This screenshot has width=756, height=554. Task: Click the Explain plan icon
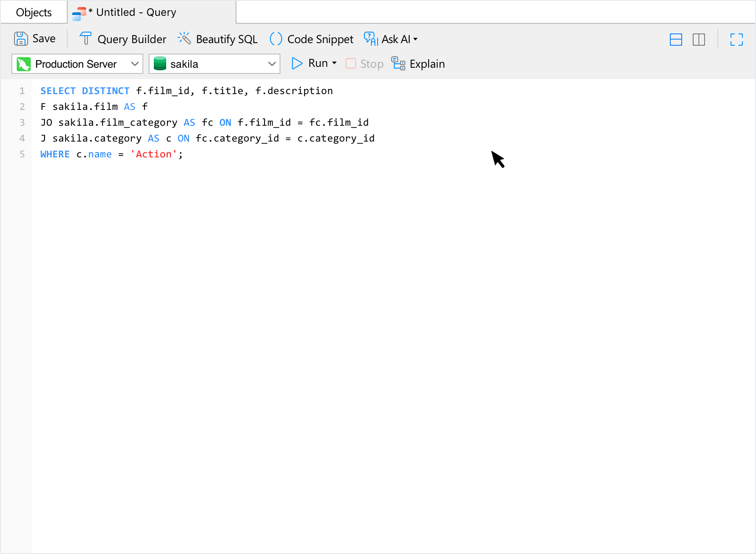point(398,64)
